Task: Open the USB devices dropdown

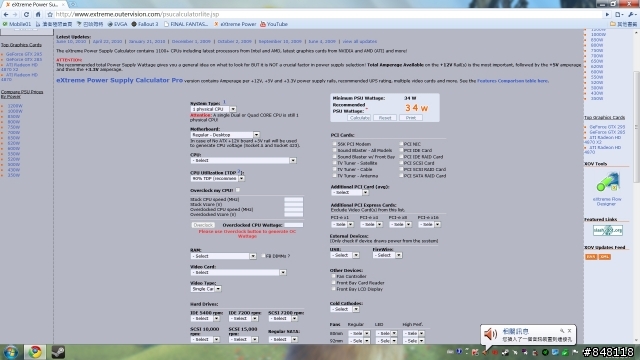Action: 344,255
